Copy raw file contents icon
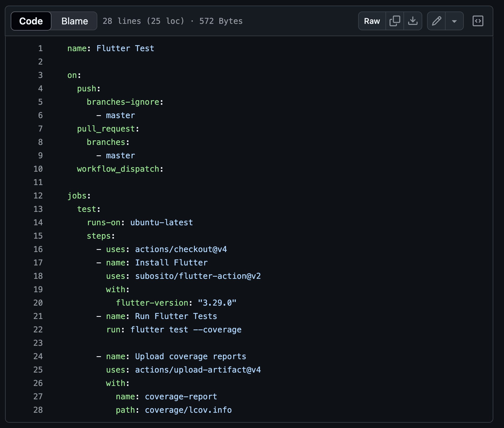The image size is (504, 428). (395, 21)
